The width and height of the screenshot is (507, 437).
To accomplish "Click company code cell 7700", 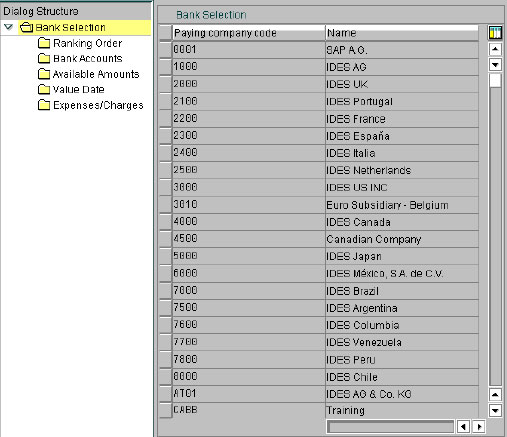I will click(x=249, y=342).
